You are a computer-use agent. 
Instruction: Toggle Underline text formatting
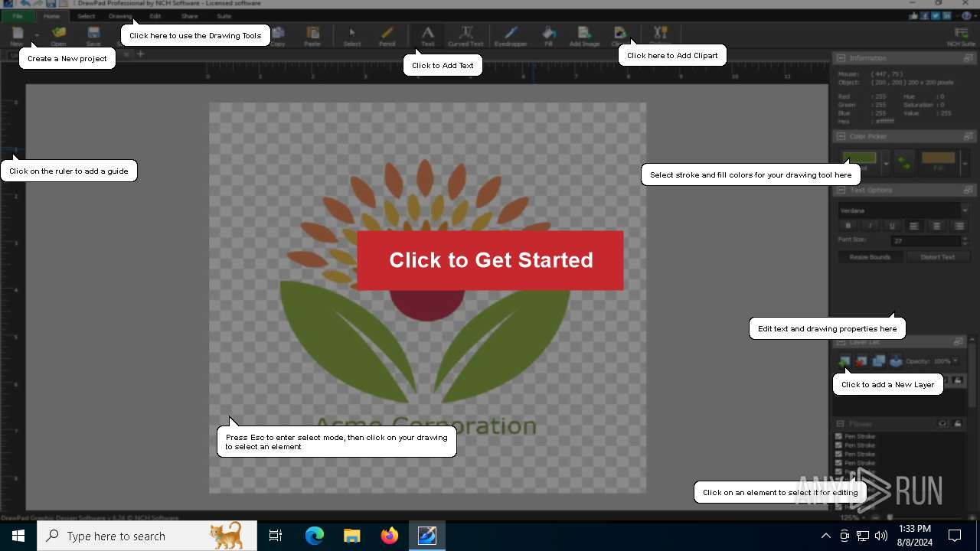point(892,226)
